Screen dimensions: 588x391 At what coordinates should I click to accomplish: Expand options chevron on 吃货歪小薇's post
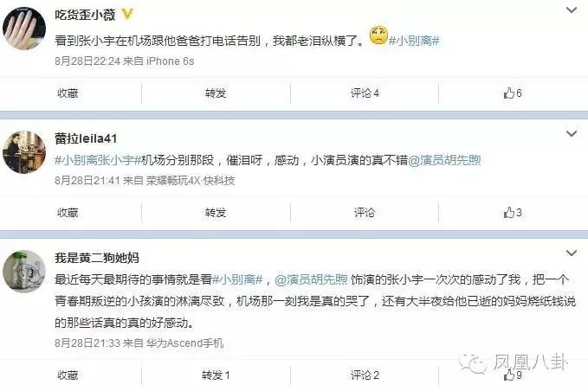(572, 10)
